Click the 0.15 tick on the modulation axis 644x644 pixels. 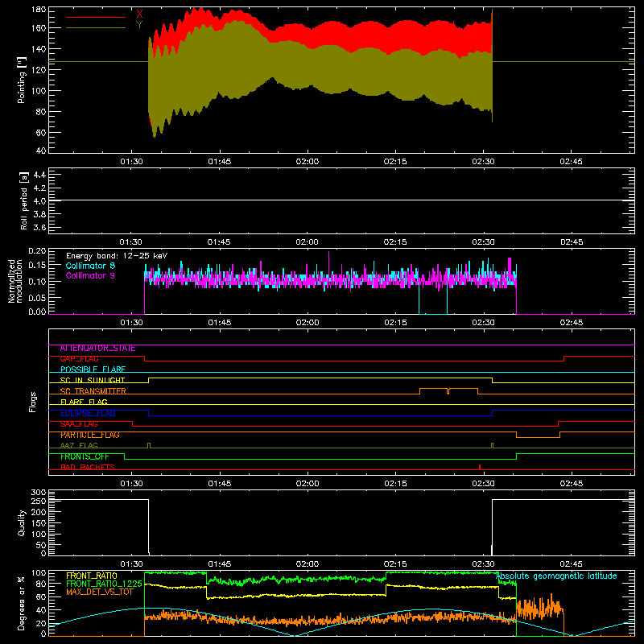pyautogui.click(x=37, y=266)
